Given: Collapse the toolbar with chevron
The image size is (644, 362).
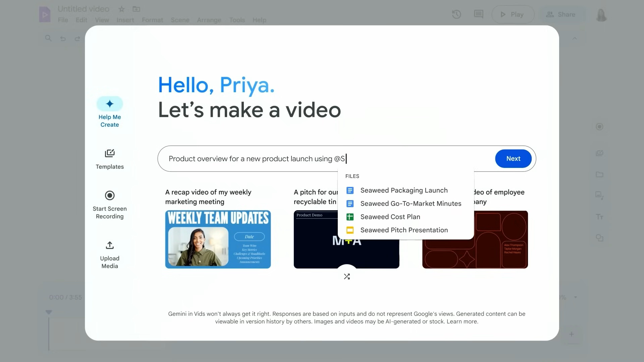Looking at the screenshot, I should pyautogui.click(x=575, y=39).
